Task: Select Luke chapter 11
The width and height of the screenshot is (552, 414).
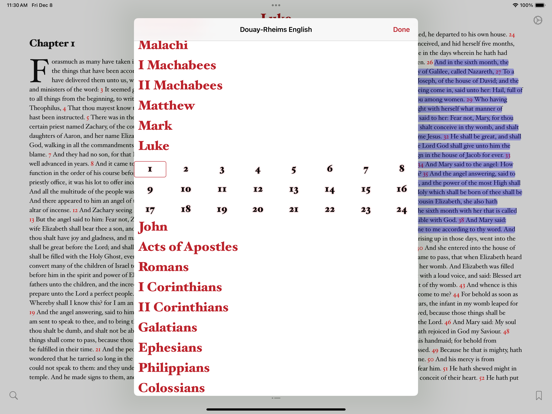Action: coord(222,189)
